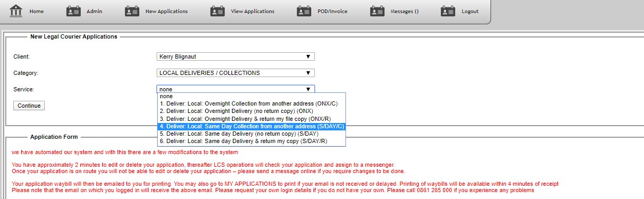Screen dimensions: 644x199
Task: Open the Home menu item
Action: 36,11
